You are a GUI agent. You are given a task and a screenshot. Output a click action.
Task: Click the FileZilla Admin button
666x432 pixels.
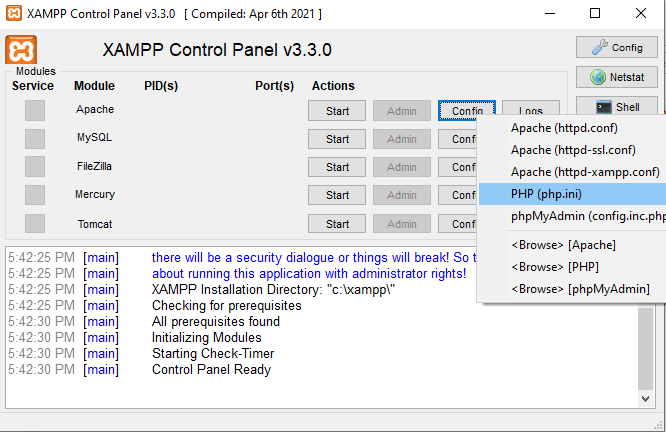tap(402, 167)
